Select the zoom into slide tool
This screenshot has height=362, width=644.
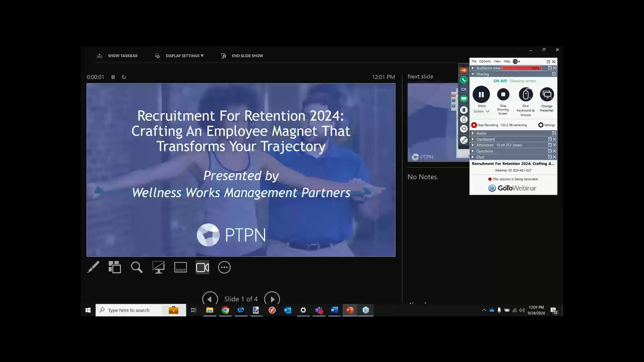(137, 267)
